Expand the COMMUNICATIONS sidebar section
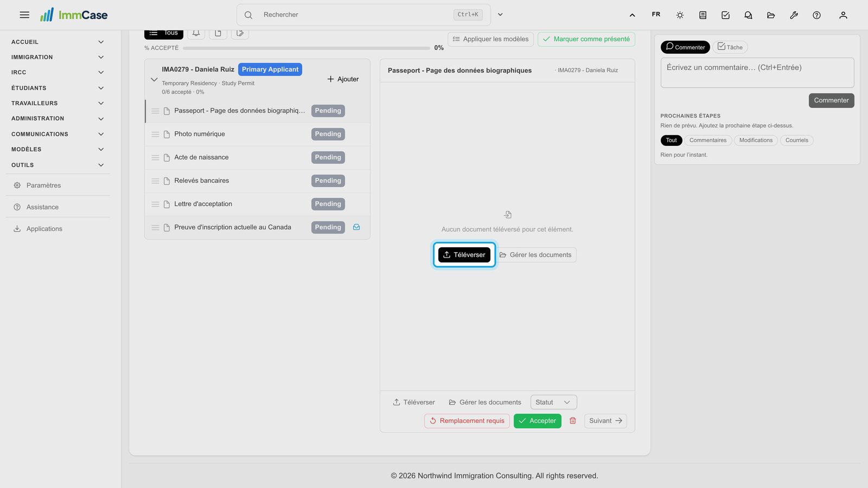 tap(57, 134)
